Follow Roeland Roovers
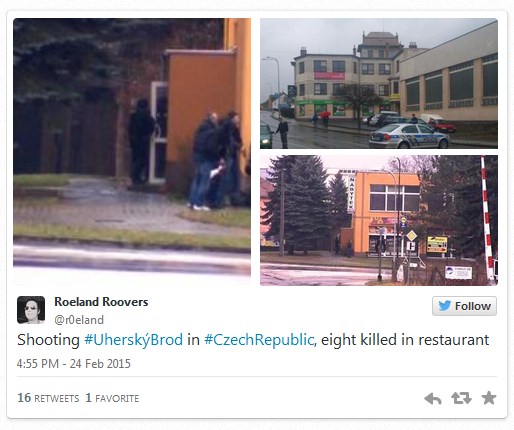The image size is (514, 430). click(x=464, y=306)
